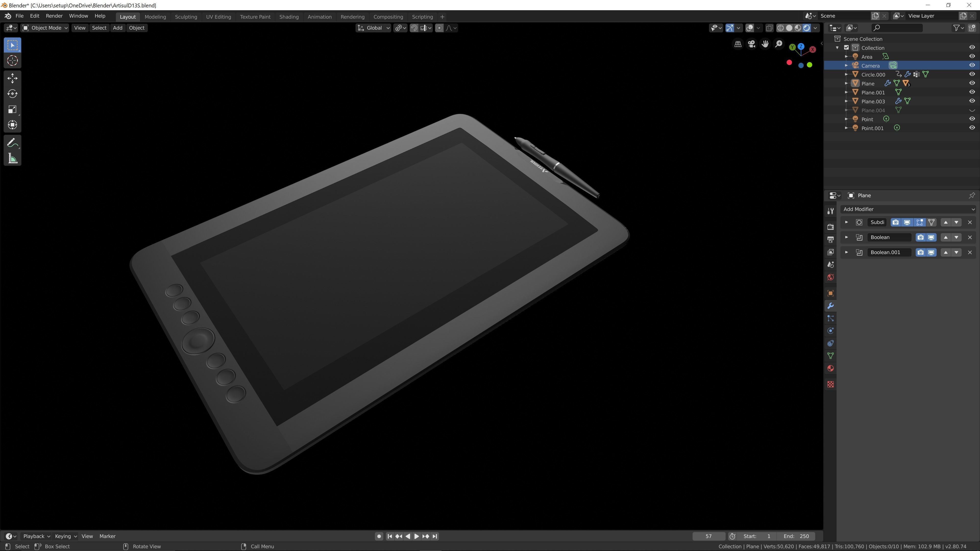The image size is (980, 551).
Task: Open the World properties tab
Action: (x=830, y=277)
